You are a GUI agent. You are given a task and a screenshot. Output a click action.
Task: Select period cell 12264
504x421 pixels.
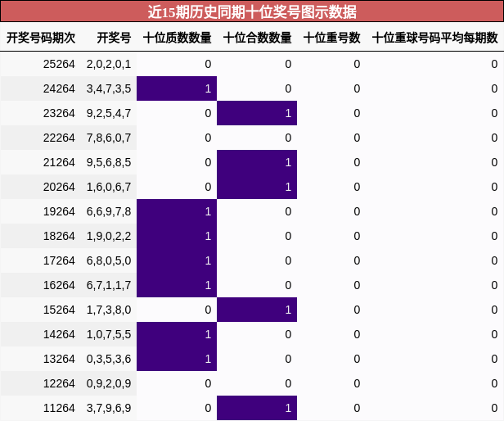59,383
